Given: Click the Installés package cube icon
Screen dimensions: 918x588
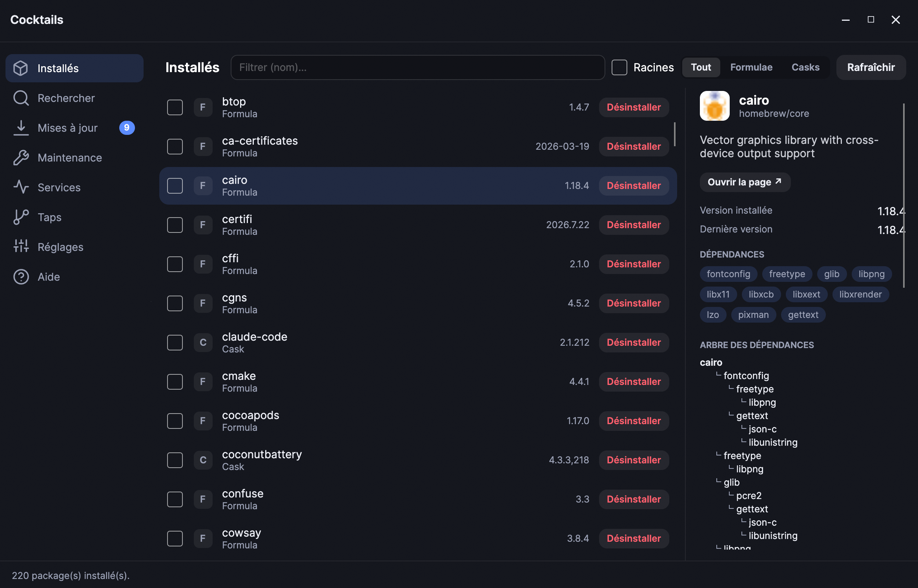Looking at the screenshot, I should [21, 68].
